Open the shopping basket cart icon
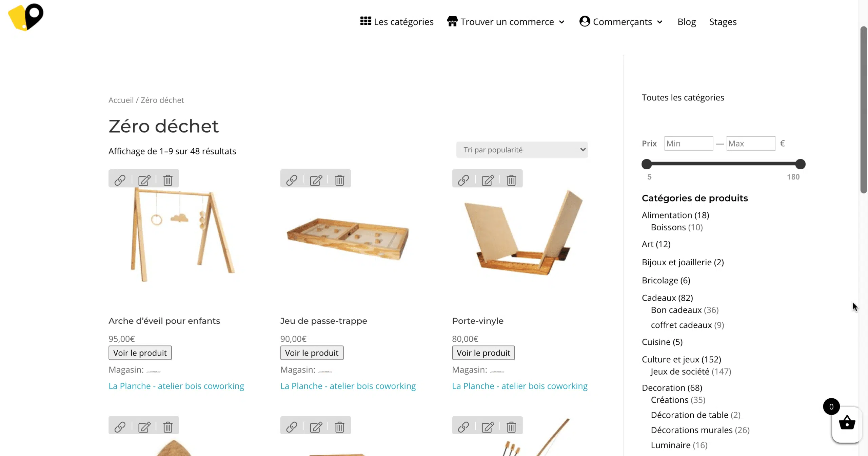The width and height of the screenshot is (868, 456). pos(847,424)
